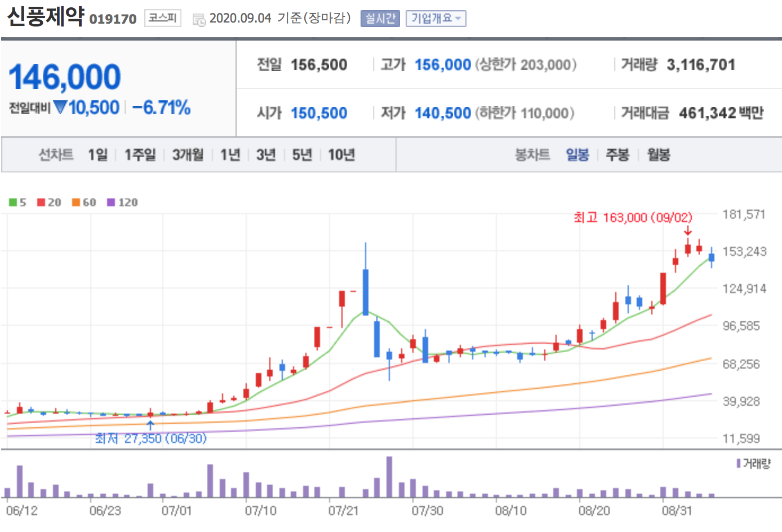Click the current price 146,000
This screenshot has width=782, height=532.
[x=65, y=77]
